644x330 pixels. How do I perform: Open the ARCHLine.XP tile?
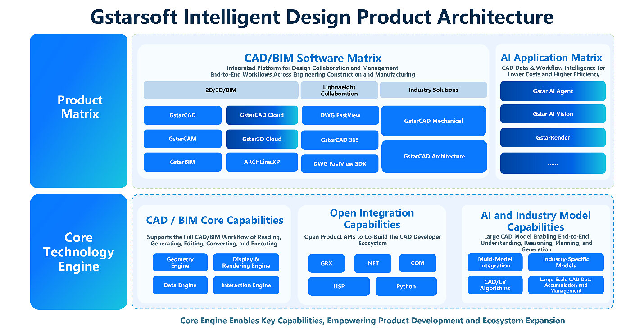pos(262,162)
